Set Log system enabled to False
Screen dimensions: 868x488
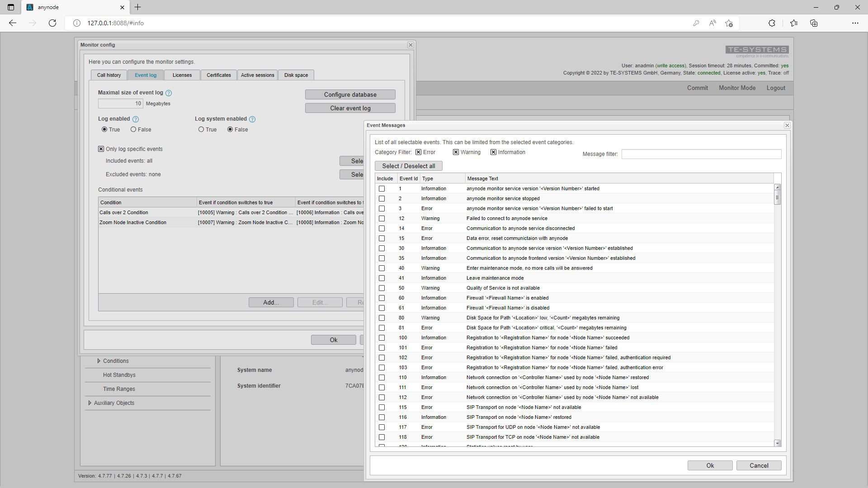(230, 130)
